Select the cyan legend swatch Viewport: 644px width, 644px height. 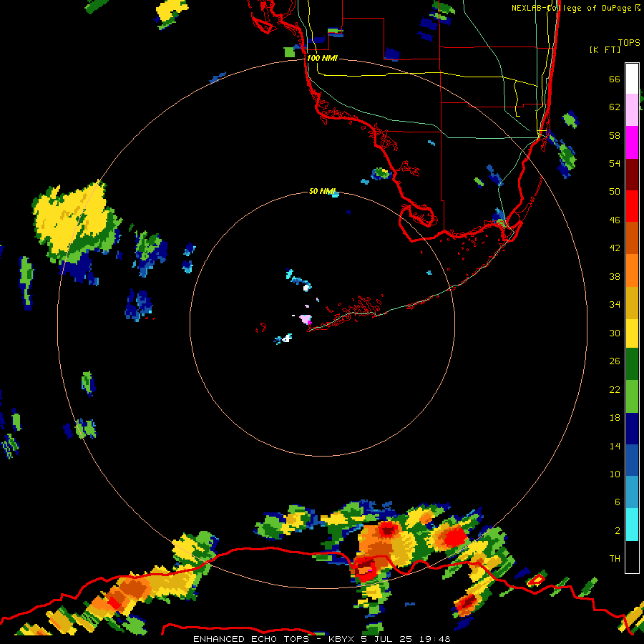pos(632,525)
